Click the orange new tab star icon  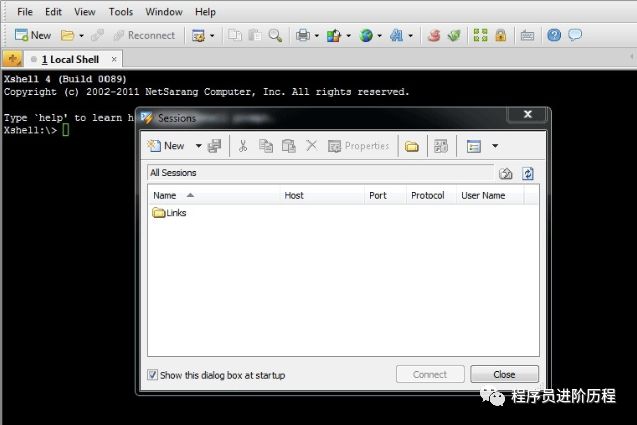point(13,59)
